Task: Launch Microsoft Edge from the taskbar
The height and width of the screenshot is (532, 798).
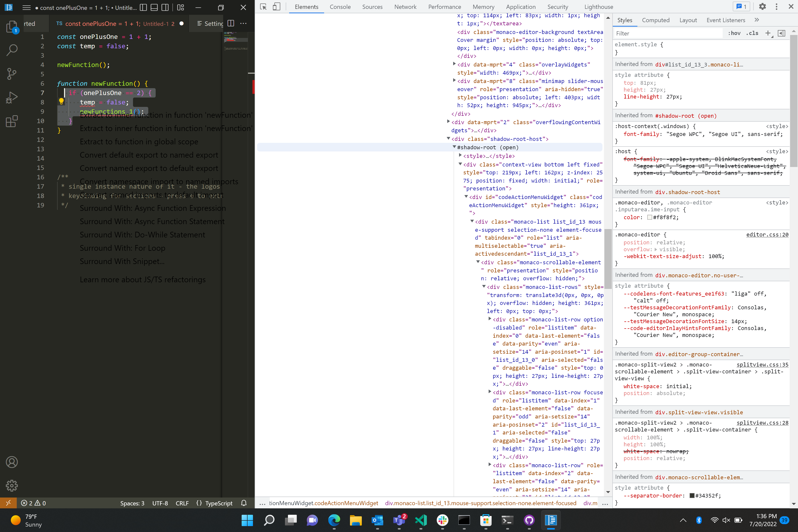Action: point(334,520)
